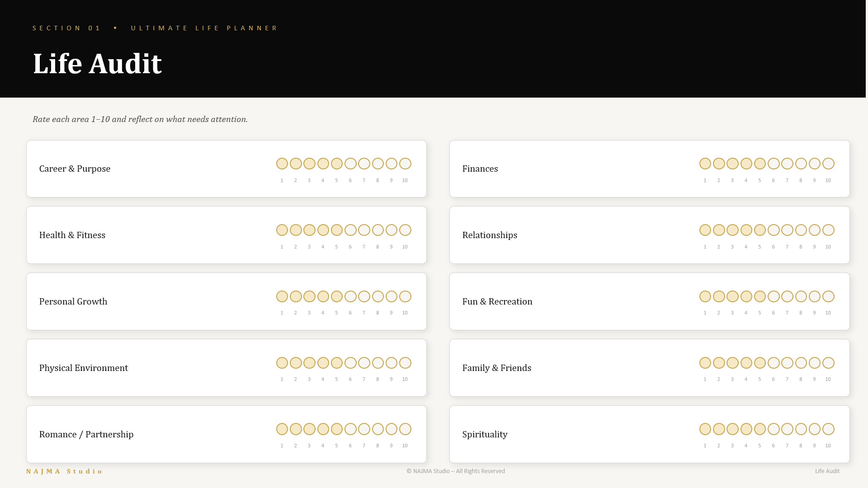Image resolution: width=868 pixels, height=488 pixels.
Task: Select rating 3 for Career & Purpose
Action: click(x=309, y=164)
